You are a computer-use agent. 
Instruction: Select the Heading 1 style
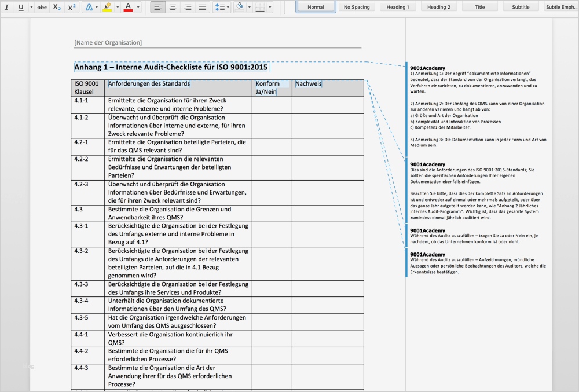click(x=397, y=7)
